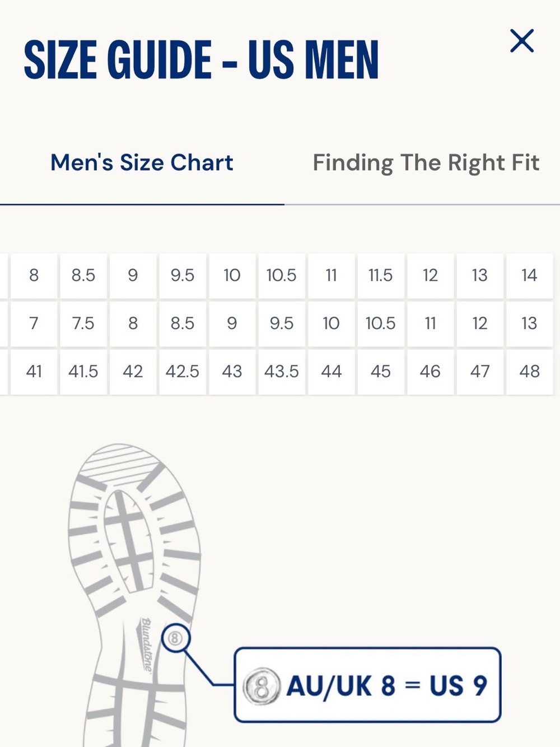
Task: Switch to Finding The Right Fit tab
Action: tap(426, 163)
